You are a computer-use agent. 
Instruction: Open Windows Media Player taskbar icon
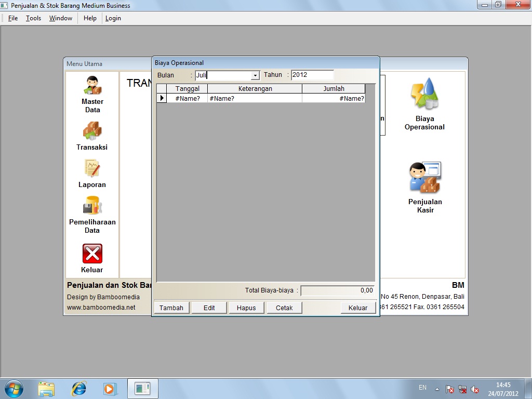click(x=110, y=388)
